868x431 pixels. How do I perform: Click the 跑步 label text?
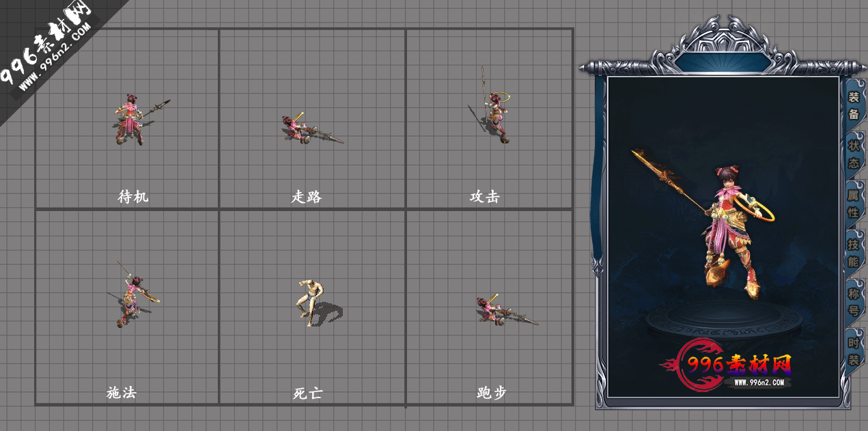[x=492, y=393]
